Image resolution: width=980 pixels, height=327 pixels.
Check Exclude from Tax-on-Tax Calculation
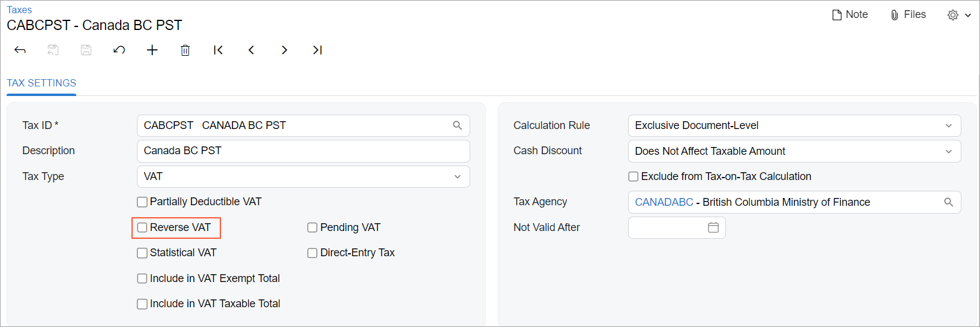pos(634,177)
